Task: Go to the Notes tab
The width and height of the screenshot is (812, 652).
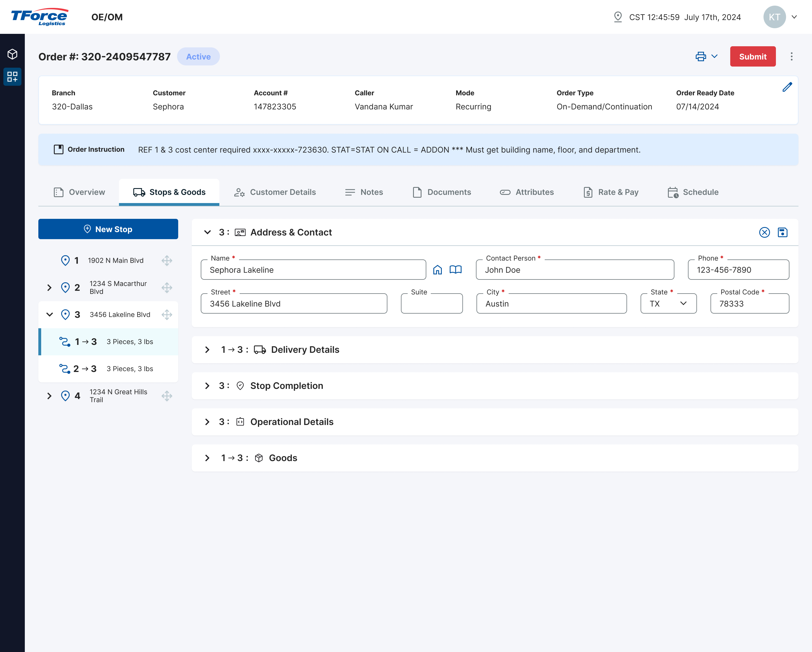Action: (x=364, y=192)
